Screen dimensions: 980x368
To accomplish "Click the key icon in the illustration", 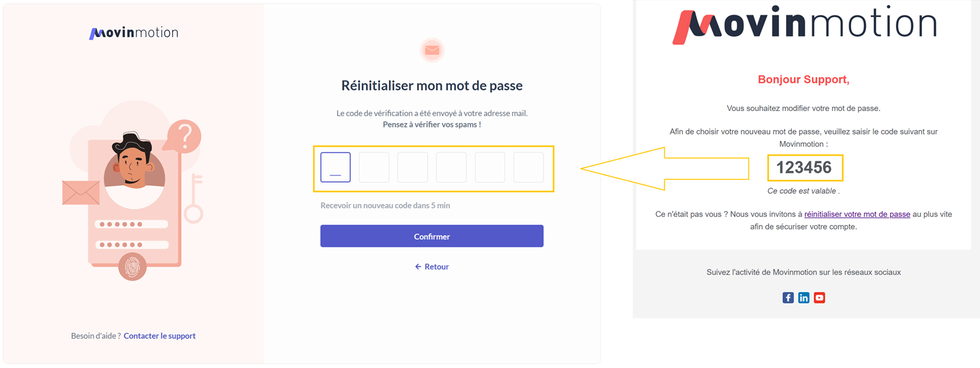I will coord(193,199).
